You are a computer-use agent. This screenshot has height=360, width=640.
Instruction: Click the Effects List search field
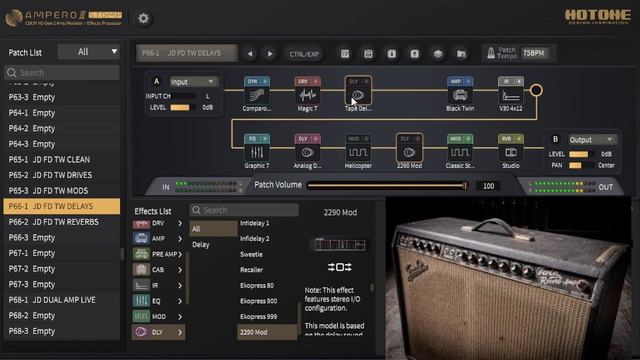click(x=244, y=210)
